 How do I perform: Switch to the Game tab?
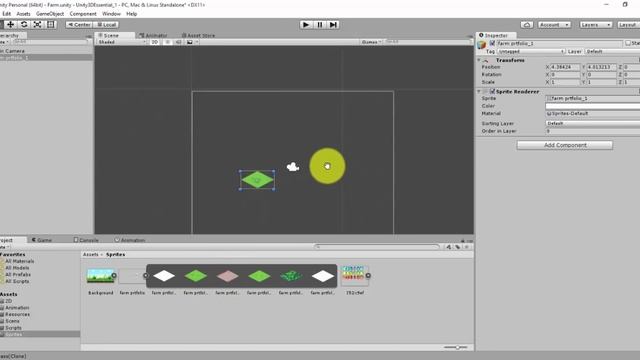[42, 240]
